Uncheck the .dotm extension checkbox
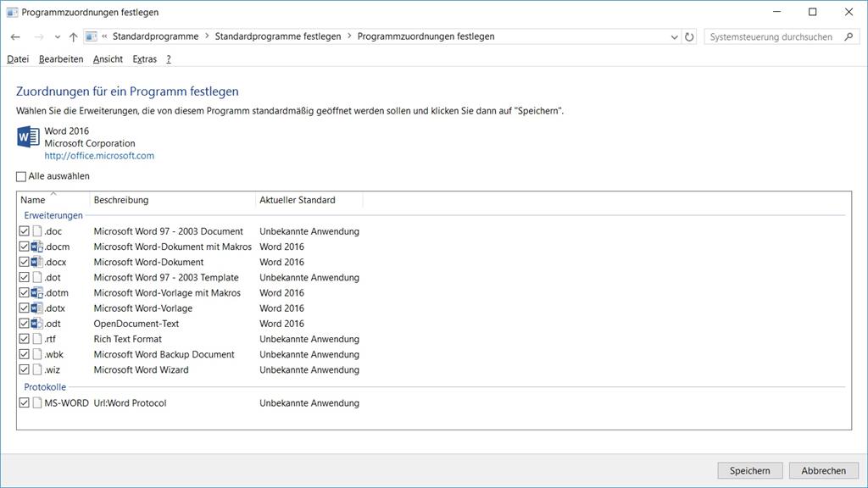The height and width of the screenshot is (488, 868). [x=24, y=293]
